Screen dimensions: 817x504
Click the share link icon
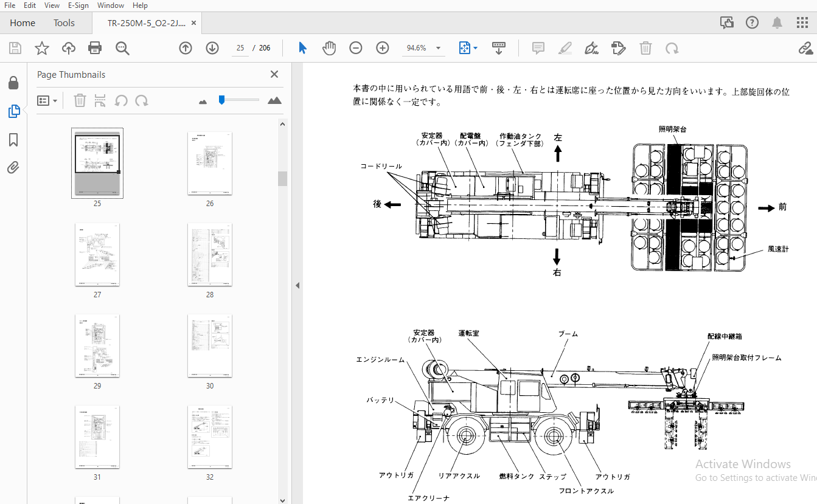(x=805, y=48)
